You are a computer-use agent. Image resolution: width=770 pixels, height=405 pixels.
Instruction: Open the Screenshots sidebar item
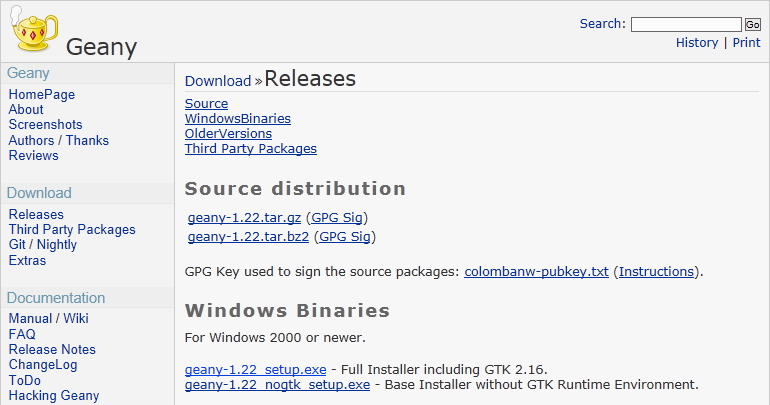pyautogui.click(x=45, y=125)
